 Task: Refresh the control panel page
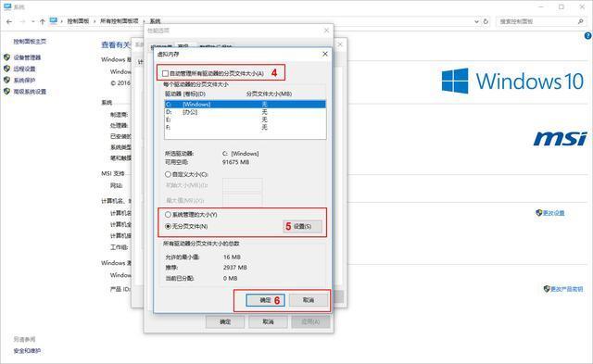point(486,21)
